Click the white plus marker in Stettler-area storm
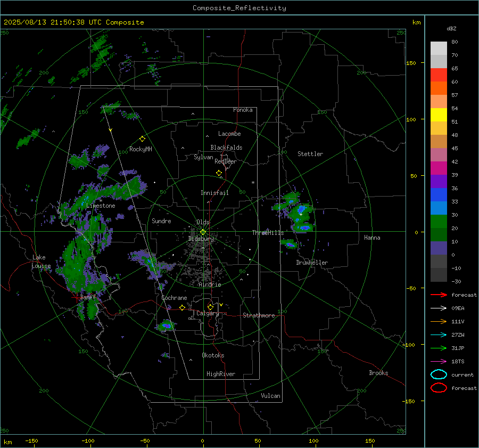Screen dimensions: 479x448 [301, 214]
